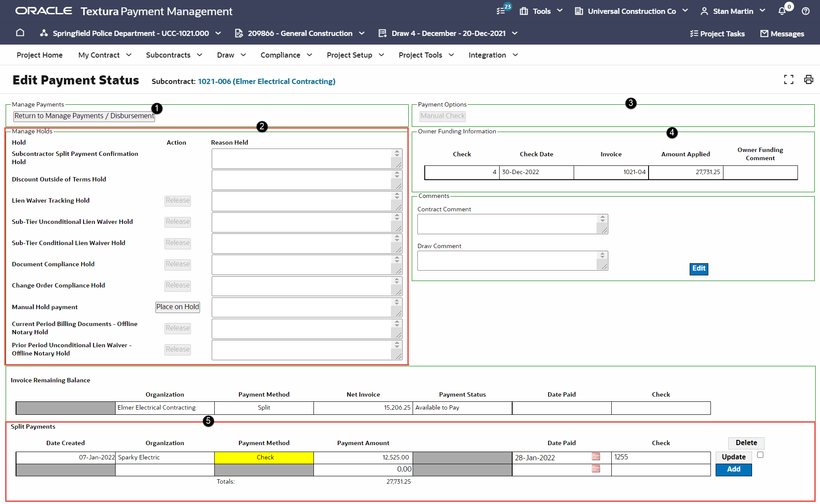Open Draw 4 - December draw selector
Screen dimensions: 820x504
pyautogui.click(x=448, y=33)
